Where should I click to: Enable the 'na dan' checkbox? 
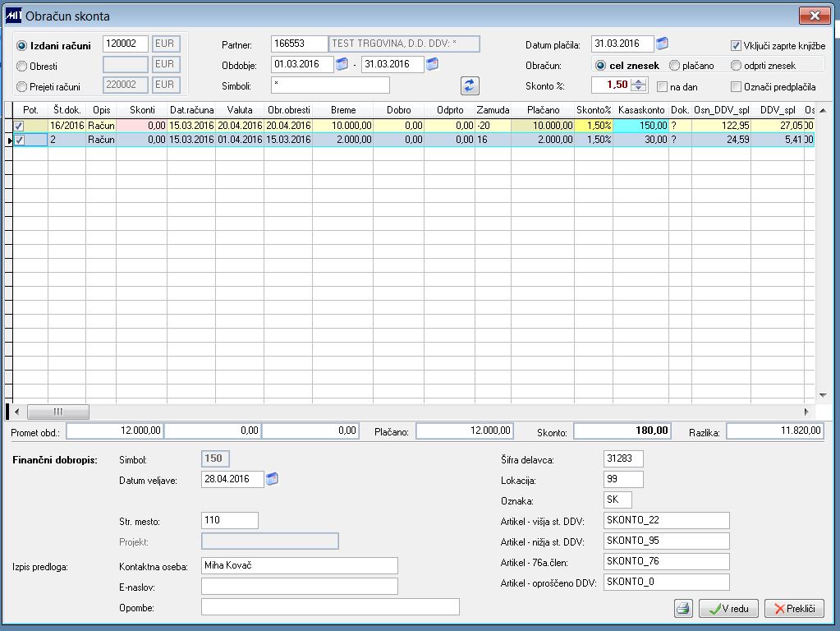point(662,87)
